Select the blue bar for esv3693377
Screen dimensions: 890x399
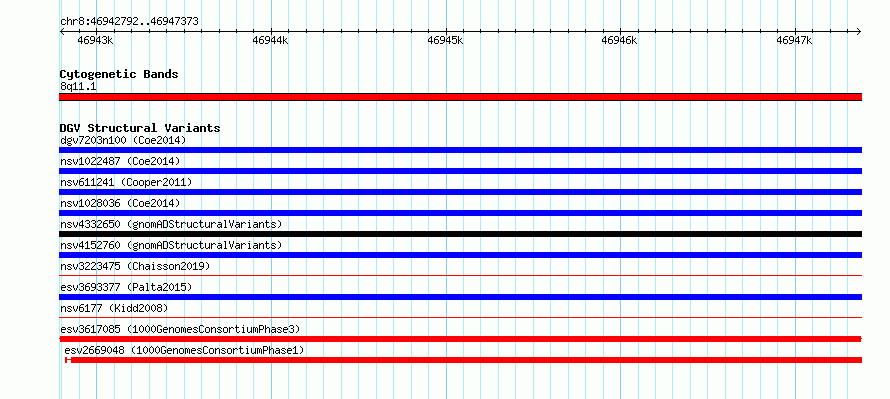(x=460, y=297)
